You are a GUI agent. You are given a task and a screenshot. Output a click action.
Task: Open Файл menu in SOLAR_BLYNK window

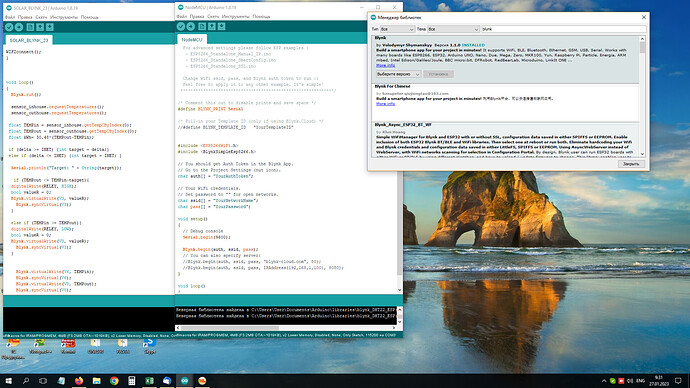point(10,17)
